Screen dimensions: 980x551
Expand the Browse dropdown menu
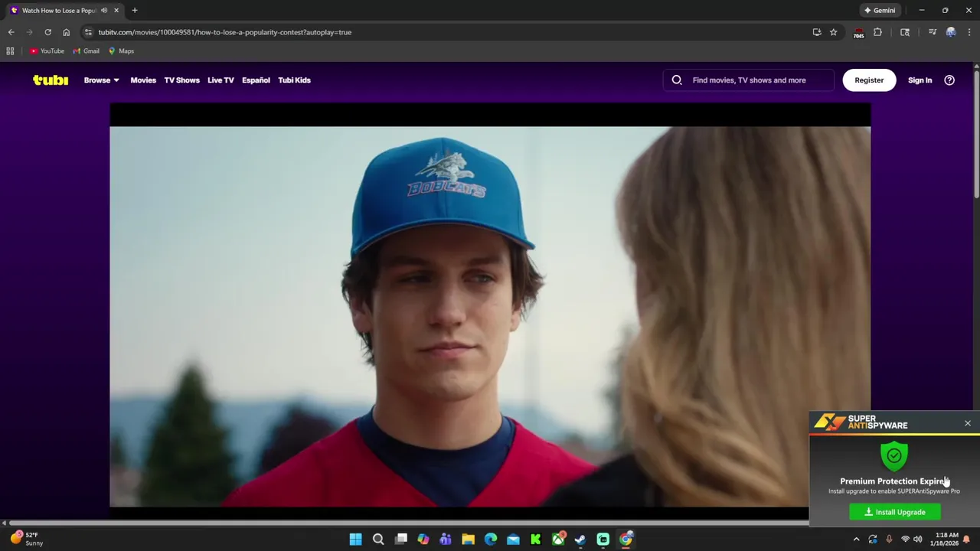[102, 80]
